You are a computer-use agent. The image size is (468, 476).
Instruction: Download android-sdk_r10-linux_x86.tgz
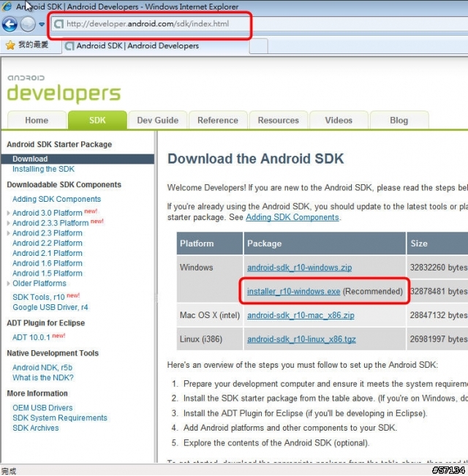[x=301, y=339]
